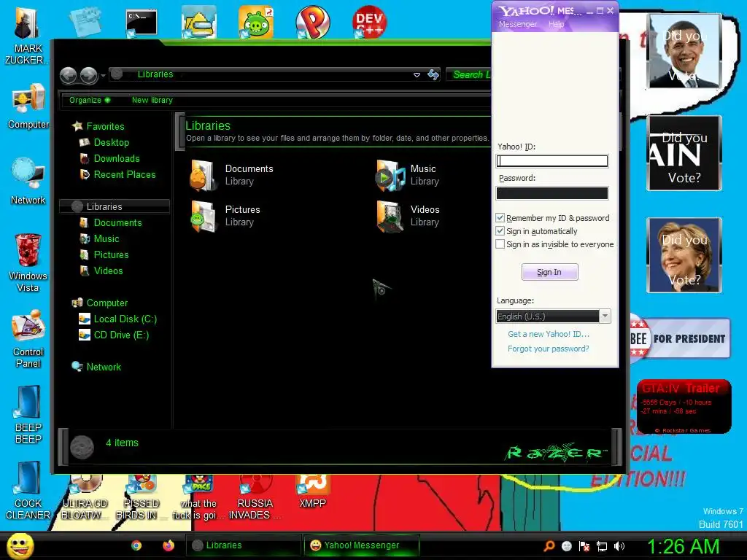Screen dimensions: 747x560
Task: Click the refresh icon beside address bar
Action: pos(433,74)
